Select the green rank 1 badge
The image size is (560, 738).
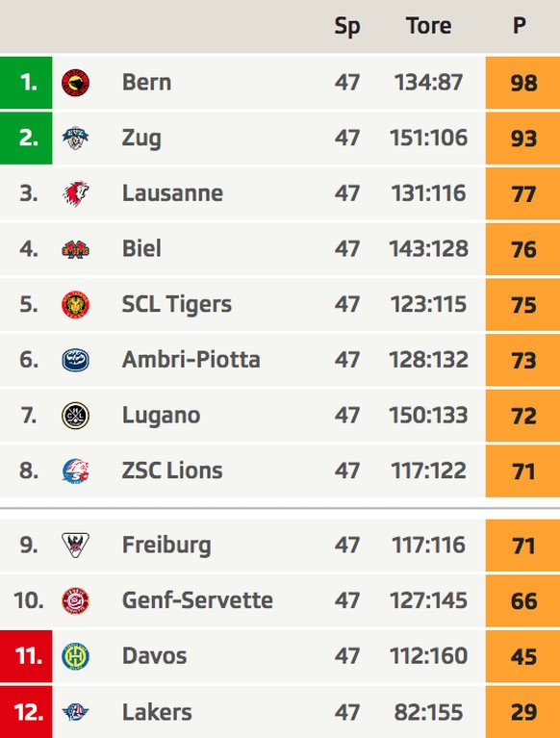point(26,83)
